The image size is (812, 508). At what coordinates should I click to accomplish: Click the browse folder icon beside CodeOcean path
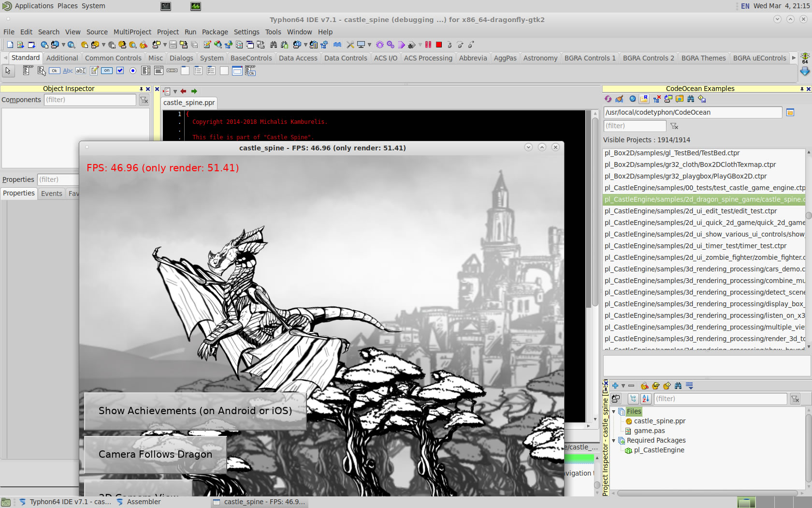[x=790, y=112]
